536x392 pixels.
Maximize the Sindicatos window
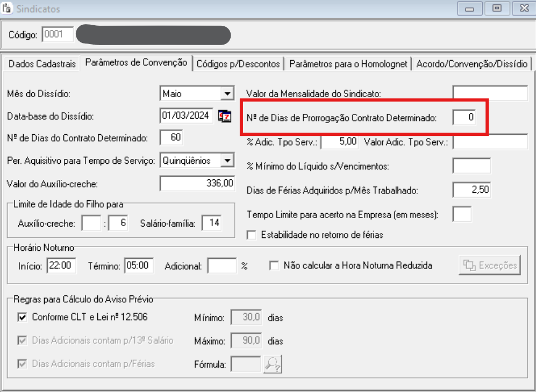496,9
